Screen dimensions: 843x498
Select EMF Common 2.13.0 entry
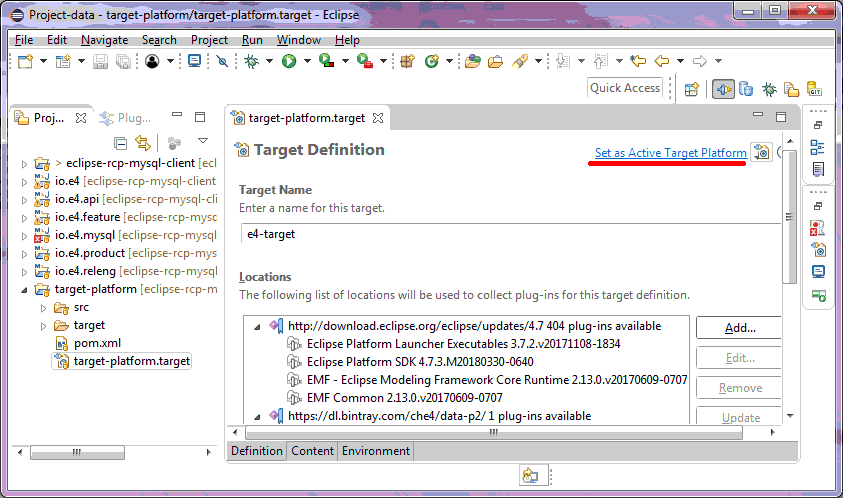pyautogui.click(x=404, y=398)
